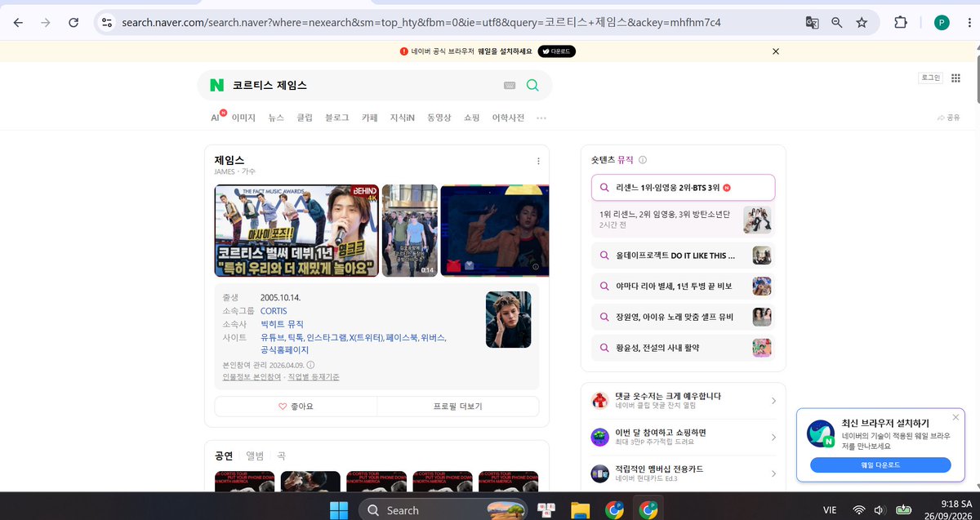The width and height of the screenshot is (980, 520).
Task: Open site information icon in address bar
Action: (106, 23)
